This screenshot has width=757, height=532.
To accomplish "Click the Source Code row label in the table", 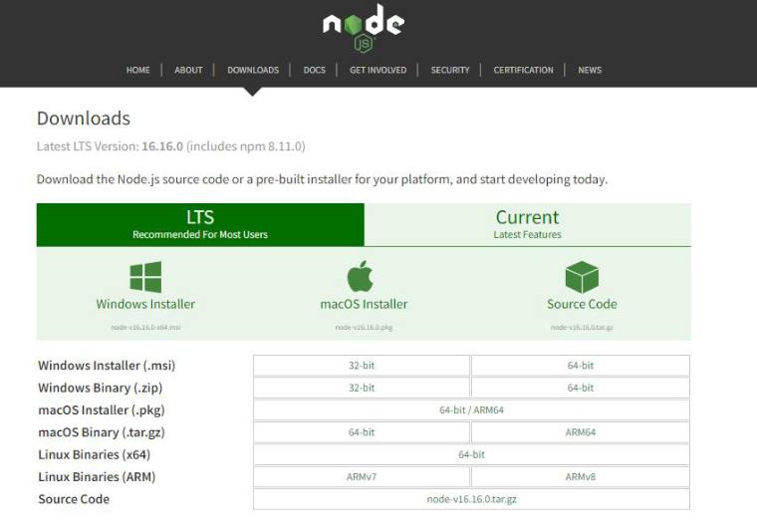I will [x=74, y=499].
